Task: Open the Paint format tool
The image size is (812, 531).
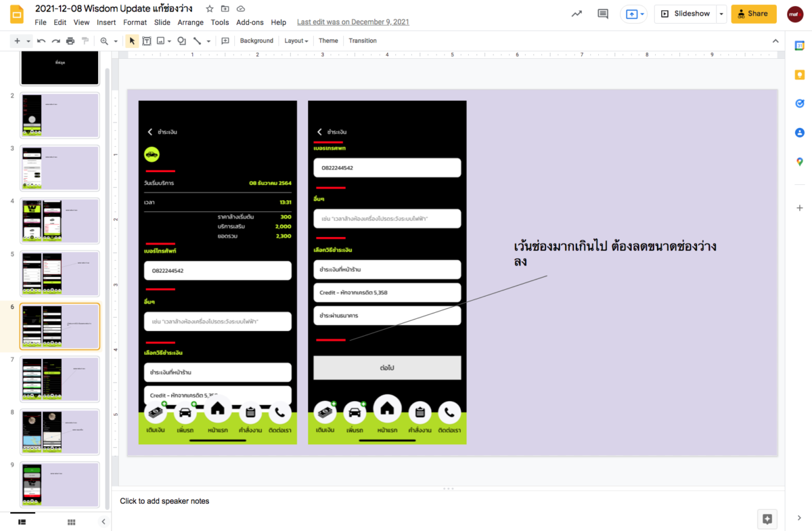Action: point(85,41)
